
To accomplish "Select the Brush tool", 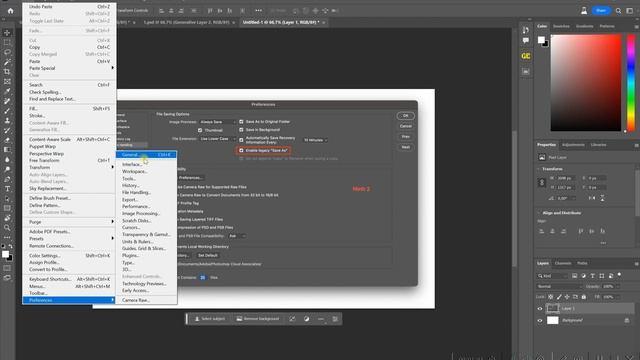I will tap(7, 111).
